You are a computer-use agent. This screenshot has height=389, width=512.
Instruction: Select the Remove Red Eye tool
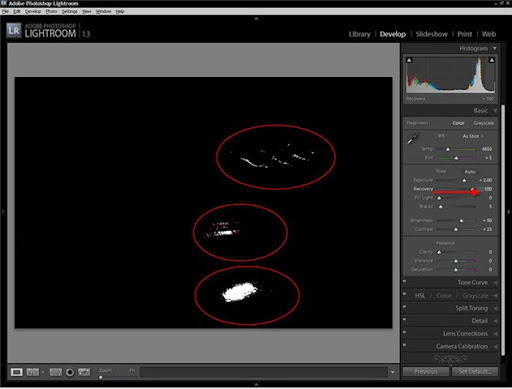70,372
